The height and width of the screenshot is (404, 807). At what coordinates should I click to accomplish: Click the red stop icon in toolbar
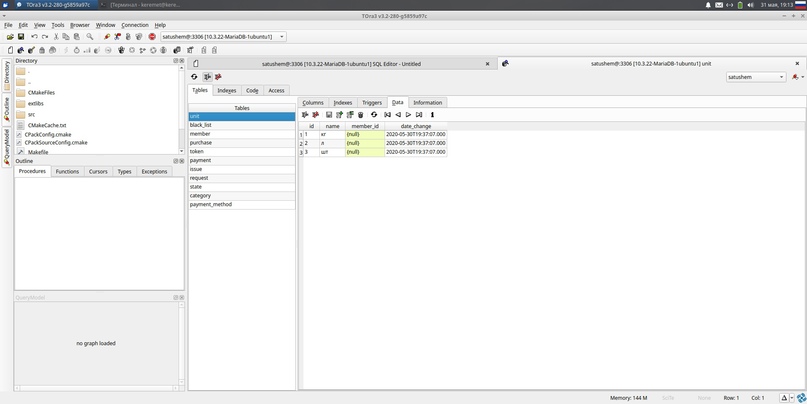152,37
